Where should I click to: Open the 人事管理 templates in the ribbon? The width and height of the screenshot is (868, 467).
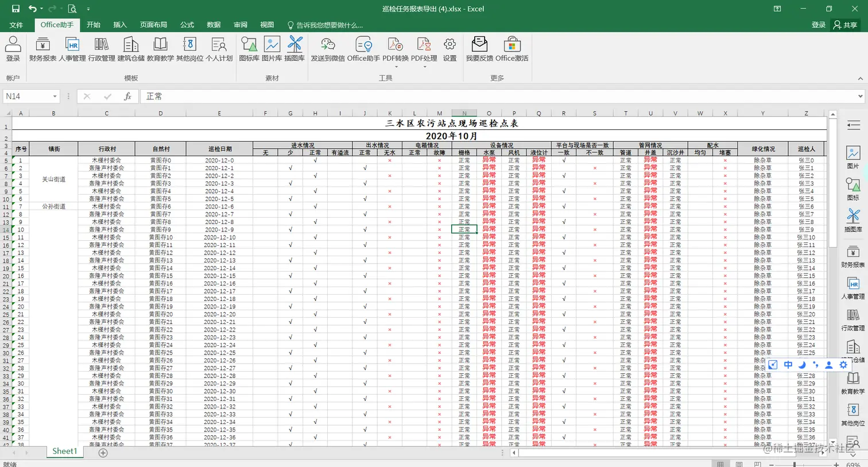[72, 49]
